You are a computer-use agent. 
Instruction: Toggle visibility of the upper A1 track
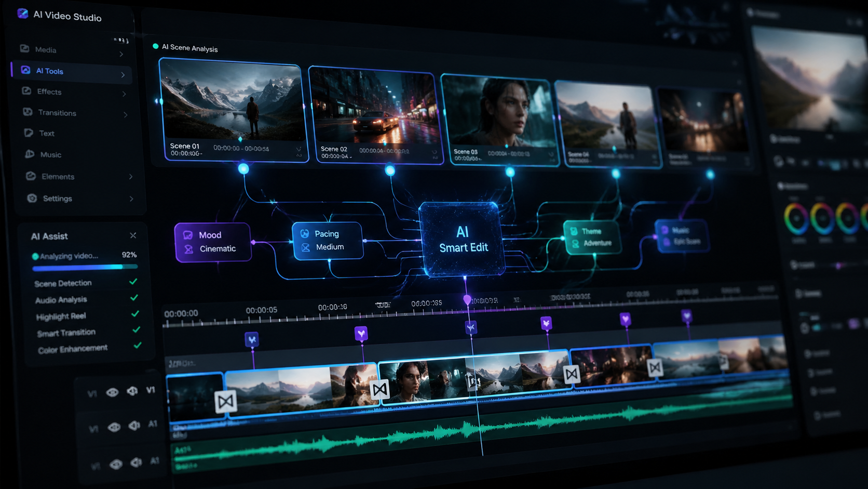tap(114, 427)
